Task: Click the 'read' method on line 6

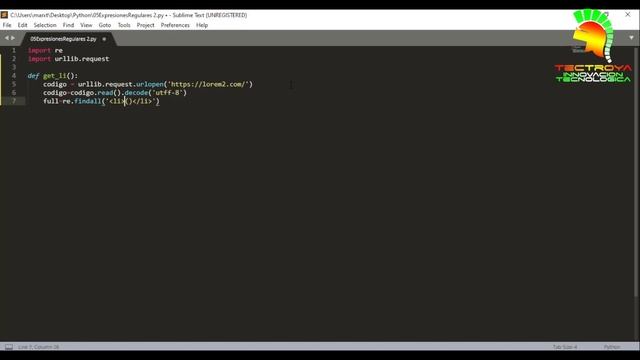Action: pyautogui.click(x=105, y=93)
